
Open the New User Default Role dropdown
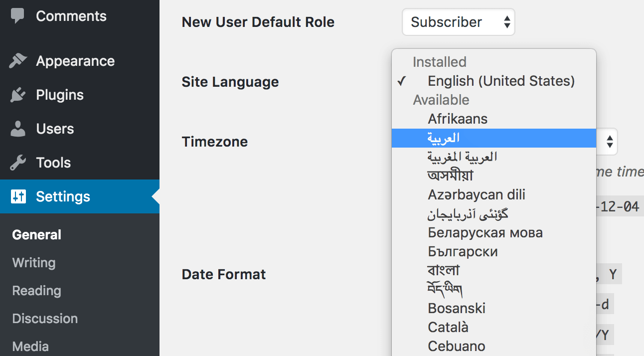[458, 22]
